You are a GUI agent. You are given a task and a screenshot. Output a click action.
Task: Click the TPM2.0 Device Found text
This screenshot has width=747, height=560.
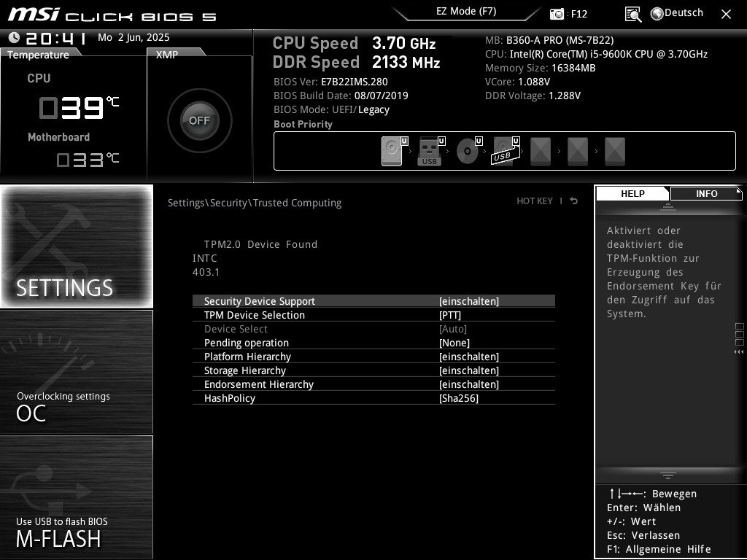tap(260, 244)
